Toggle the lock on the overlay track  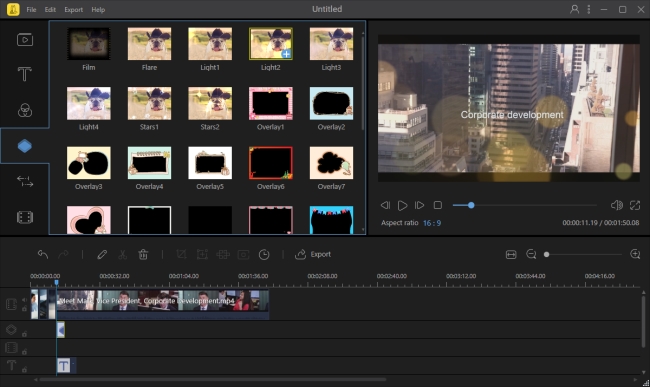tap(24, 334)
